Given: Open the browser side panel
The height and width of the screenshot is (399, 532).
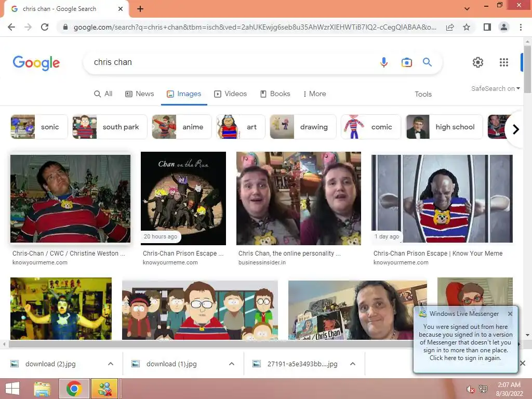Looking at the screenshot, I should click(x=487, y=27).
